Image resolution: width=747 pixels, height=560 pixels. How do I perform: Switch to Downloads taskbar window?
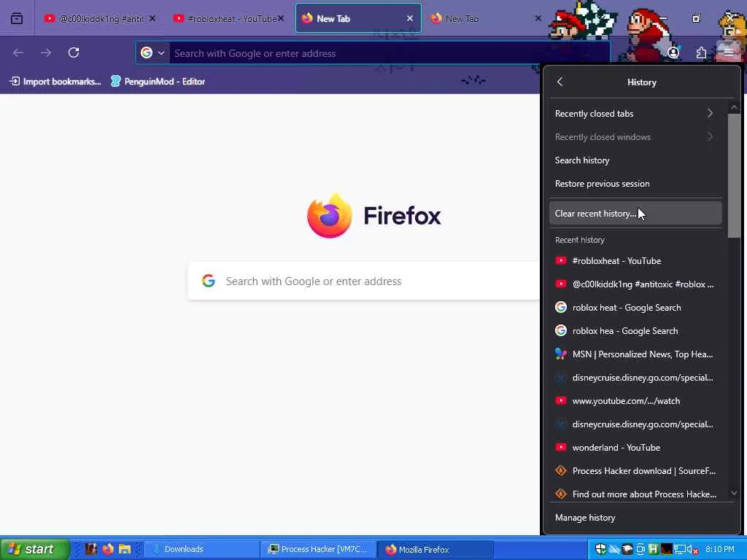tap(201, 550)
